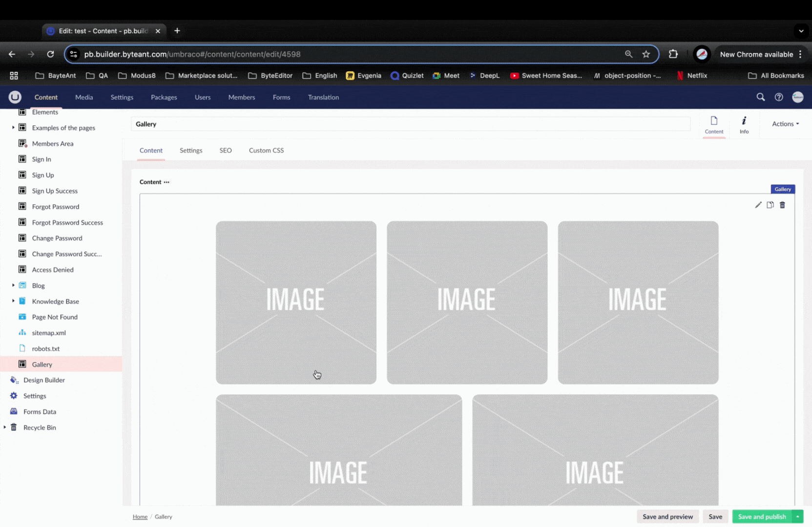
Task: Switch to the SEO tab
Action: coord(226,150)
